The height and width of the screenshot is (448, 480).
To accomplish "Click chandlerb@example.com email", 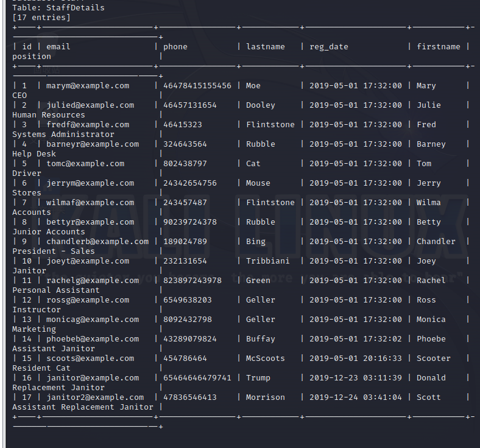I will [x=97, y=242].
